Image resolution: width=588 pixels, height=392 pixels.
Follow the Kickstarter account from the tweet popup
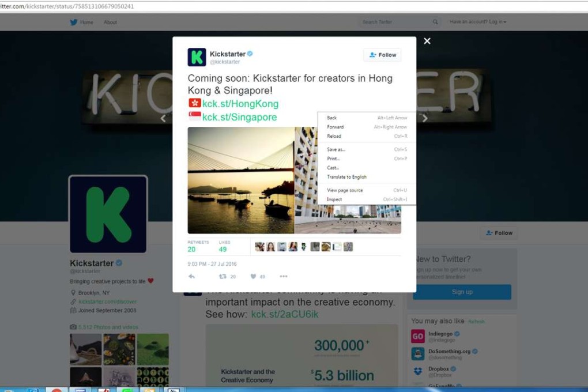pyautogui.click(x=382, y=55)
